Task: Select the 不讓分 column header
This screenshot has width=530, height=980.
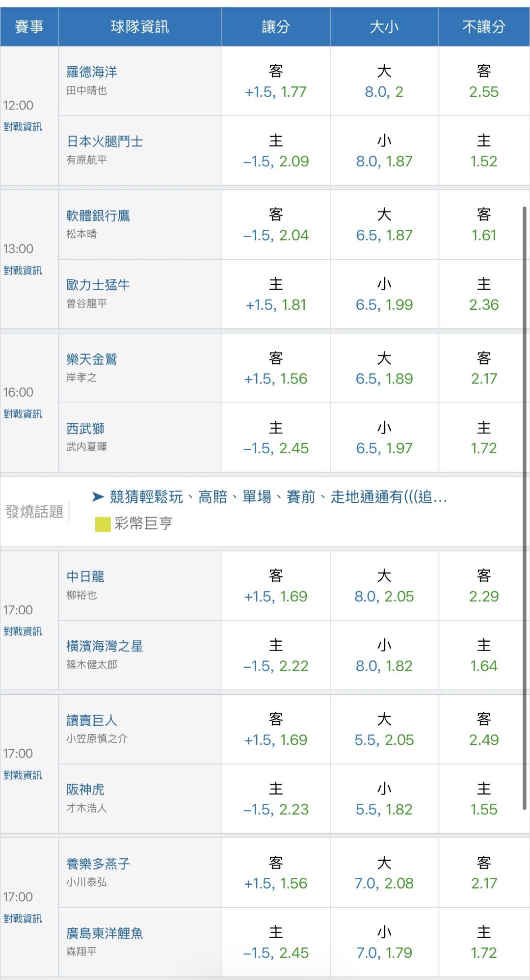Action: pos(484,27)
